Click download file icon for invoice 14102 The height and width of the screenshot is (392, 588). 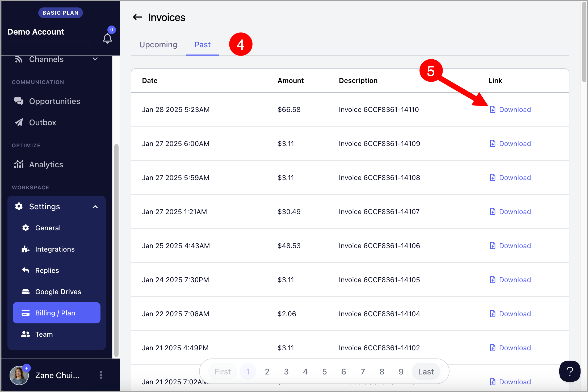(493, 348)
